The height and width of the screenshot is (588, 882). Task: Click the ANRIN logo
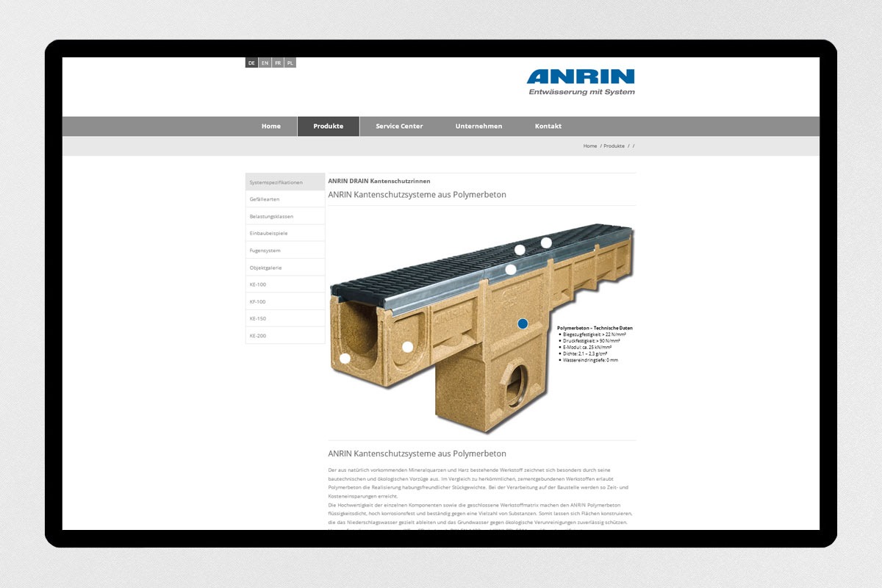[x=580, y=82]
